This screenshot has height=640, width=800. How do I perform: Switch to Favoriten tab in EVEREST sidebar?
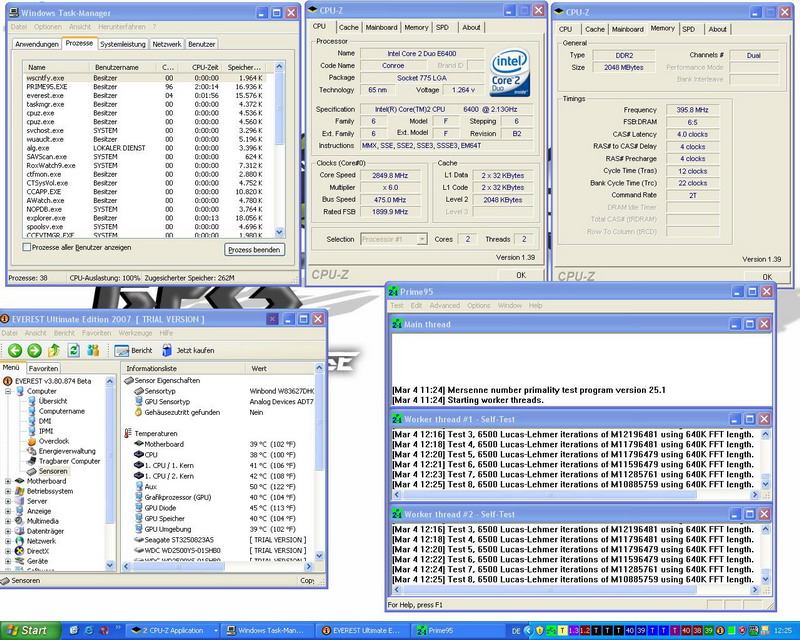coord(43,368)
